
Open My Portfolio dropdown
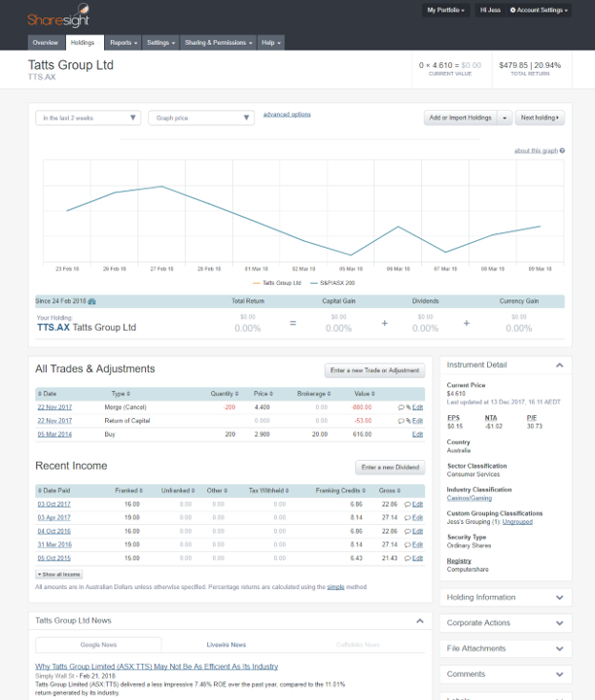coord(446,10)
